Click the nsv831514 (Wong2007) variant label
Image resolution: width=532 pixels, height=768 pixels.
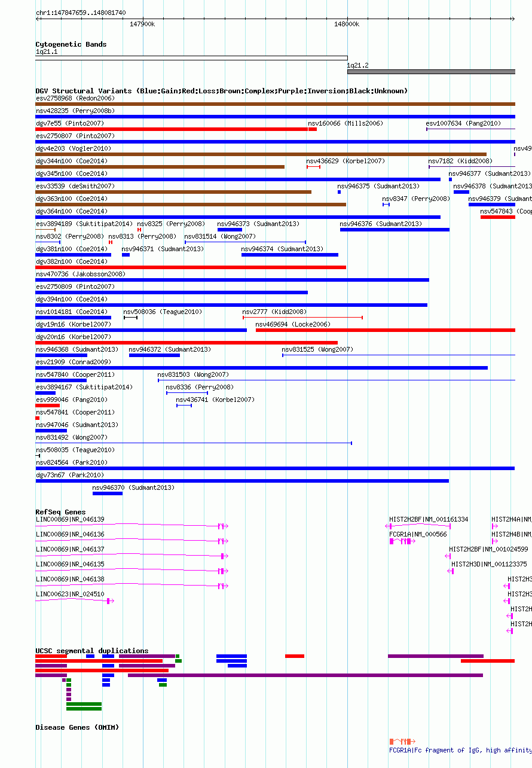coord(220,236)
